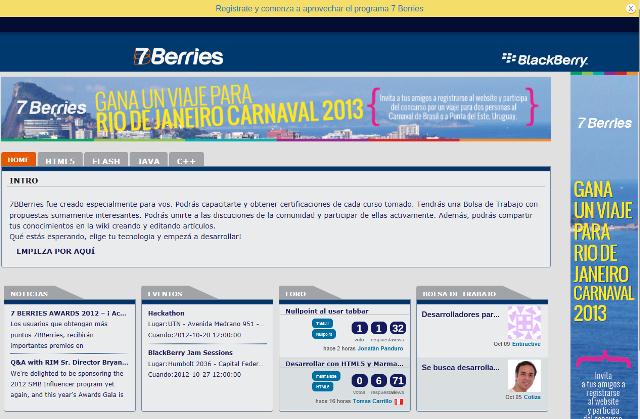
Task: Open the poster link dated Oct 09
Action: coord(526,344)
